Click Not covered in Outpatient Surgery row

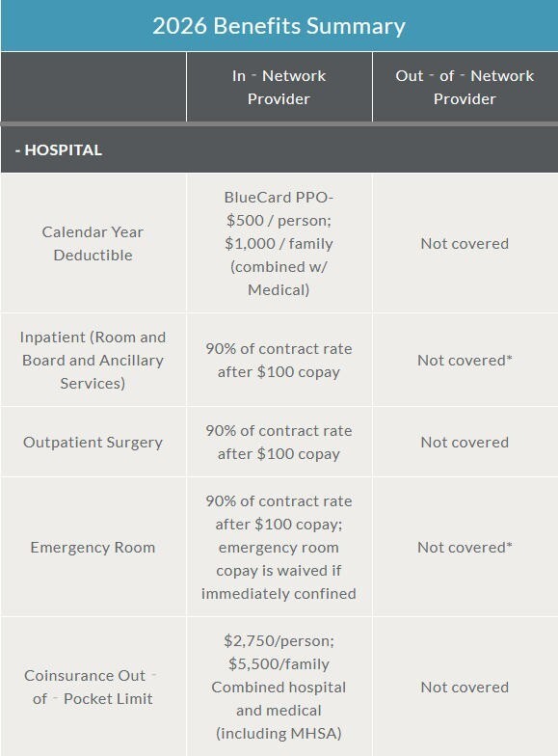click(x=465, y=442)
